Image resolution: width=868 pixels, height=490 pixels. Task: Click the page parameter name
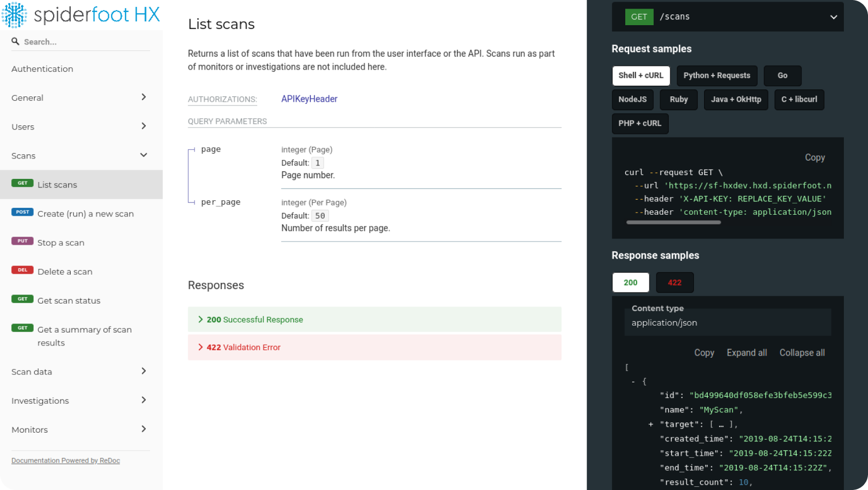[x=211, y=149]
